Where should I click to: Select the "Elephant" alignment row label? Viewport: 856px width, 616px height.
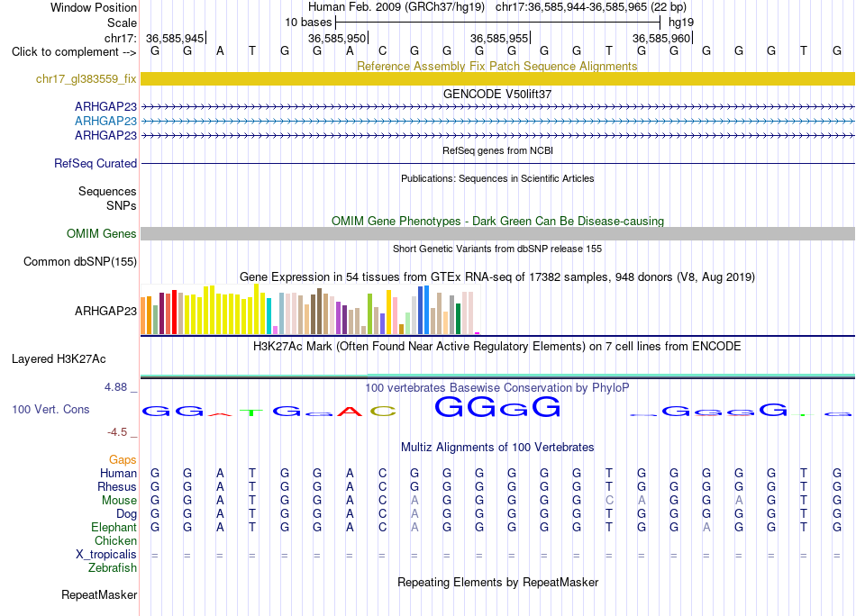(x=114, y=528)
